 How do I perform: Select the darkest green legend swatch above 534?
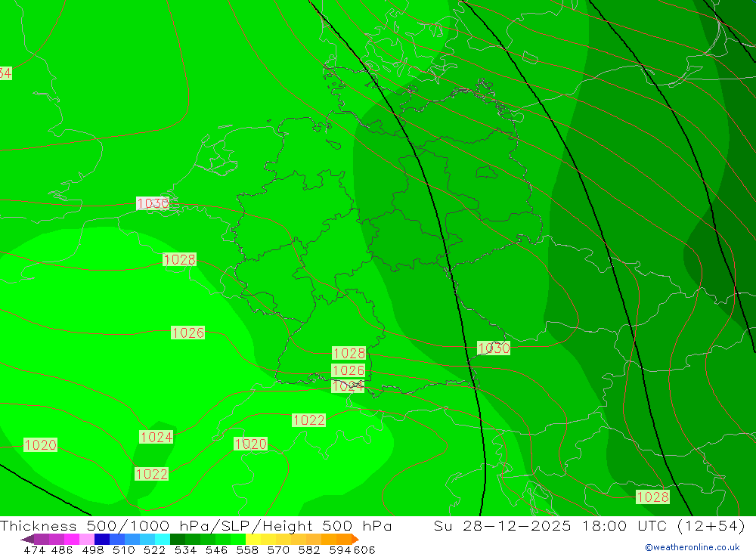(x=178, y=539)
